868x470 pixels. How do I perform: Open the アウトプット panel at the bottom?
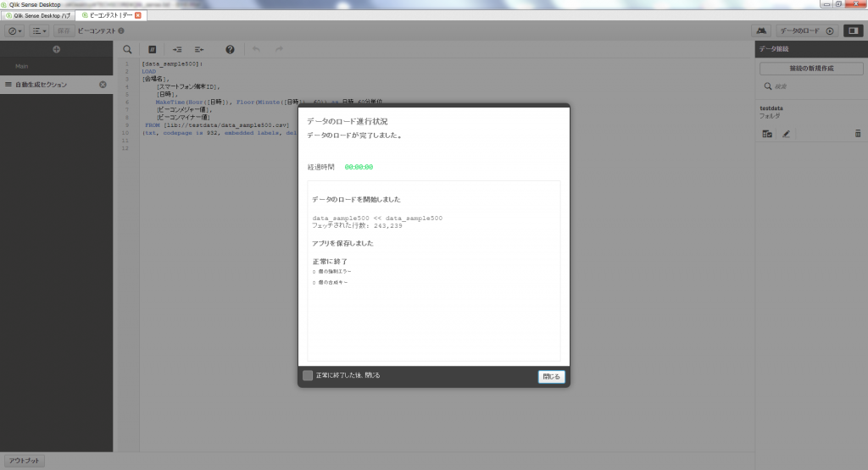pos(24,461)
